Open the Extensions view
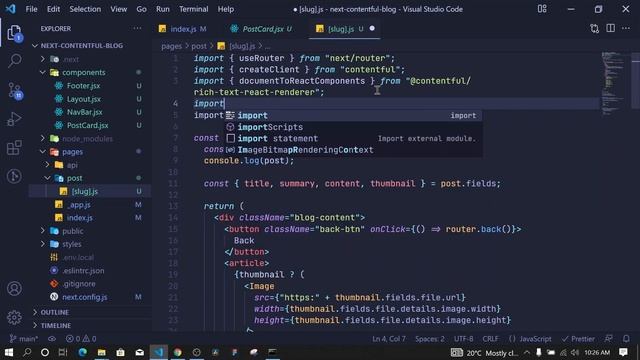This screenshot has width=640, height=360. point(14,147)
